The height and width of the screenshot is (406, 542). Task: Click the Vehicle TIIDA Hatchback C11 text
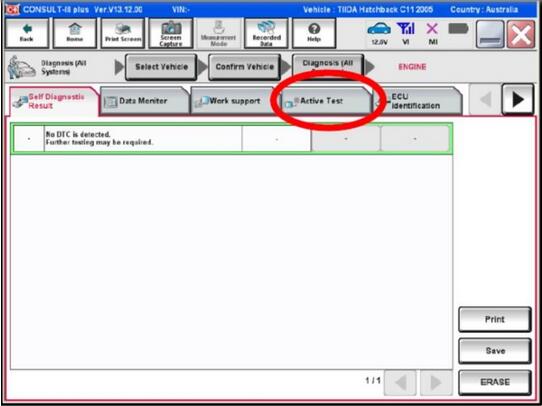pyautogui.click(x=368, y=10)
